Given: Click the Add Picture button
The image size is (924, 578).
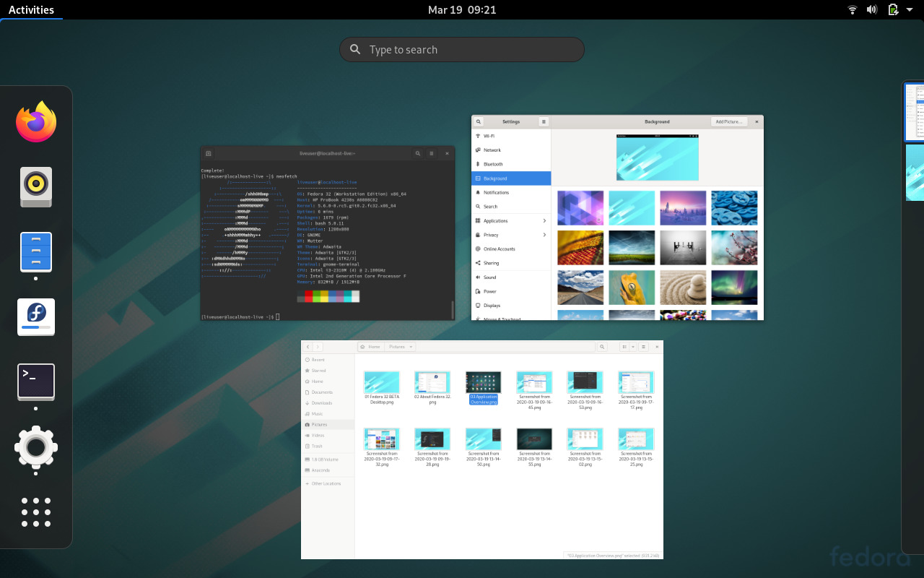Looking at the screenshot, I should pos(729,121).
